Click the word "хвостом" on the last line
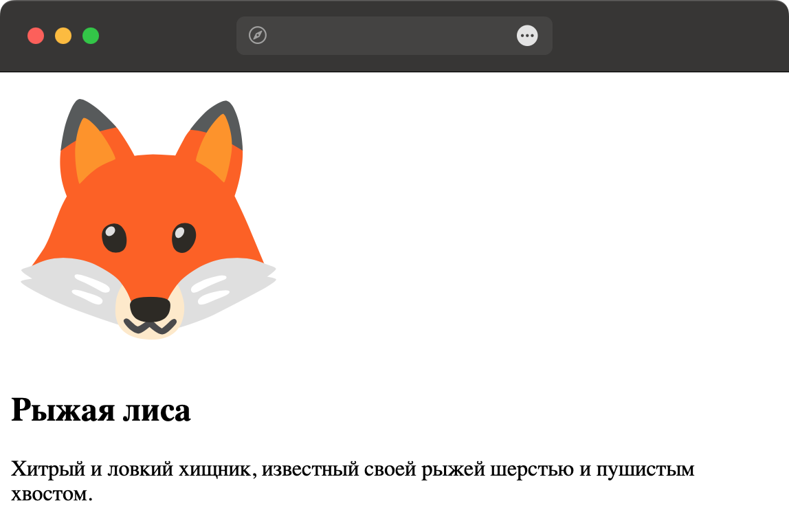The width and height of the screenshot is (789, 532). pyautogui.click(x=52, y=494)
